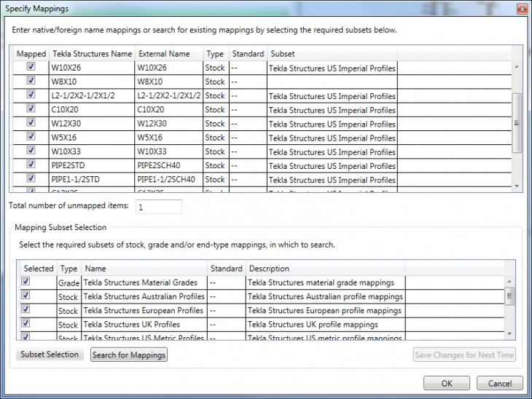Select the Grade type cell
This screenshot has width=532, height=399.
coord(69,283)
